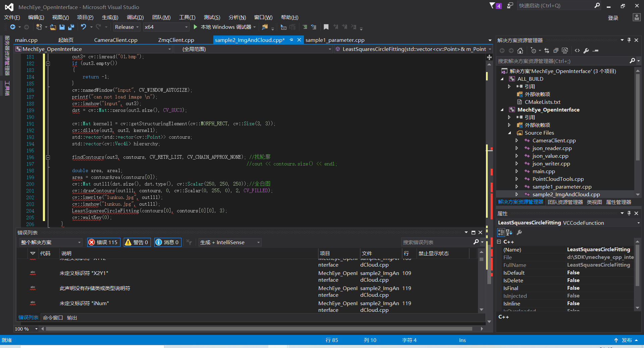Click the clear error list filter icon
The height and width of the screenshot is (348, 644).
[x=189, y=242]
